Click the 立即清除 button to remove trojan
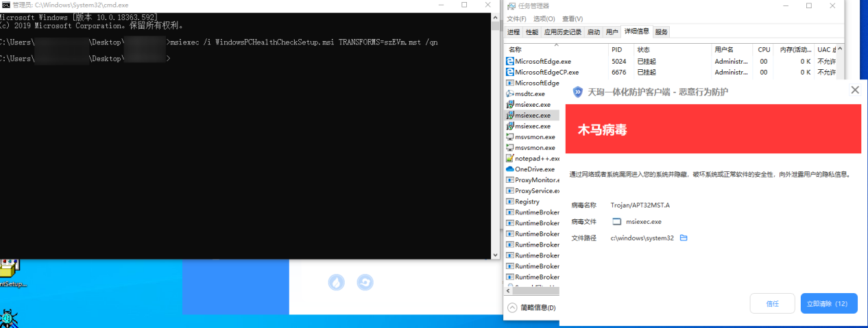868x328 pixels. tap(828, 303)
